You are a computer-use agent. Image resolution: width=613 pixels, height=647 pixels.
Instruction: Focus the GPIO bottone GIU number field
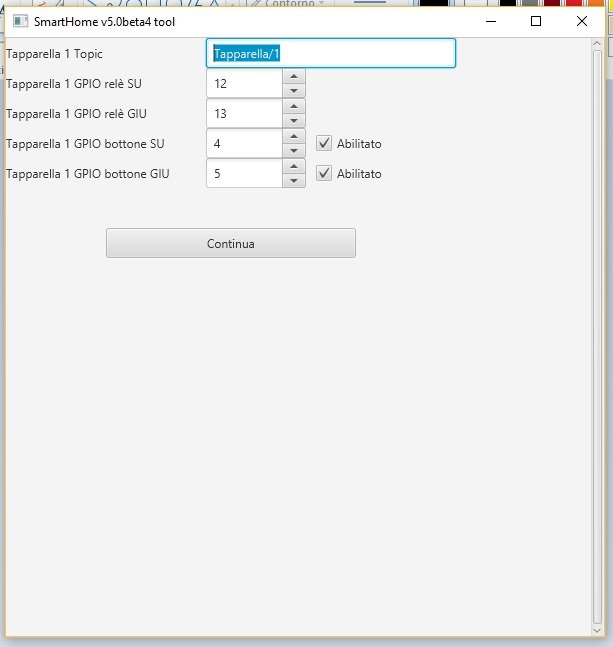pyautogui.click(x=245, y=173)
